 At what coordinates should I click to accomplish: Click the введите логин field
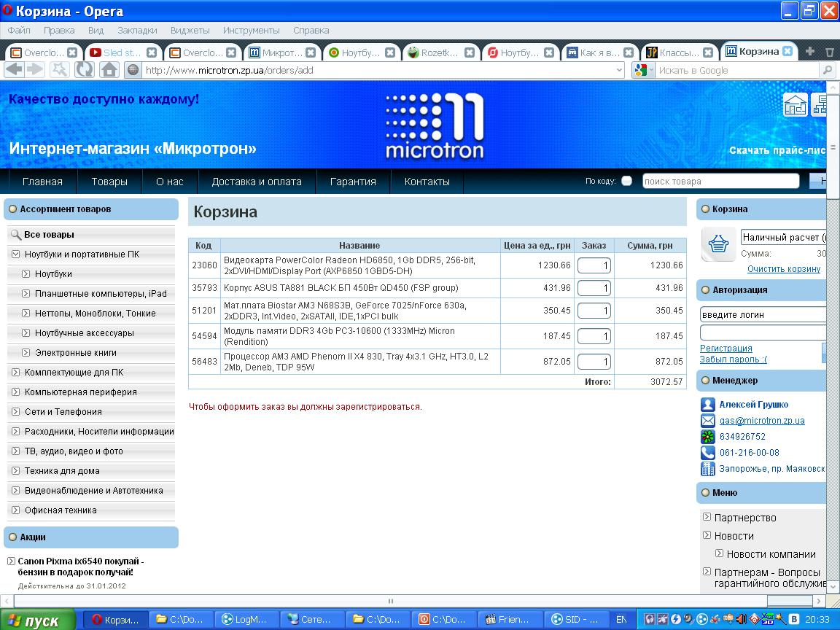(x=763, y=314)
